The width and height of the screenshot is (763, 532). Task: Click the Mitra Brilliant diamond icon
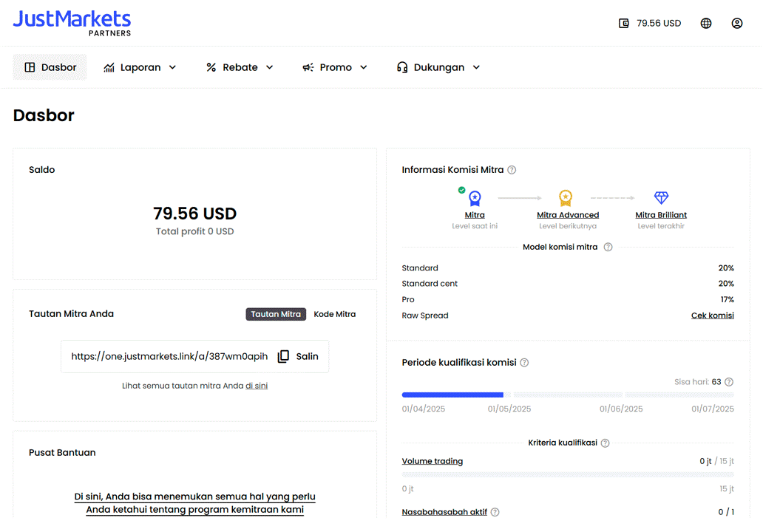[661, 197]
